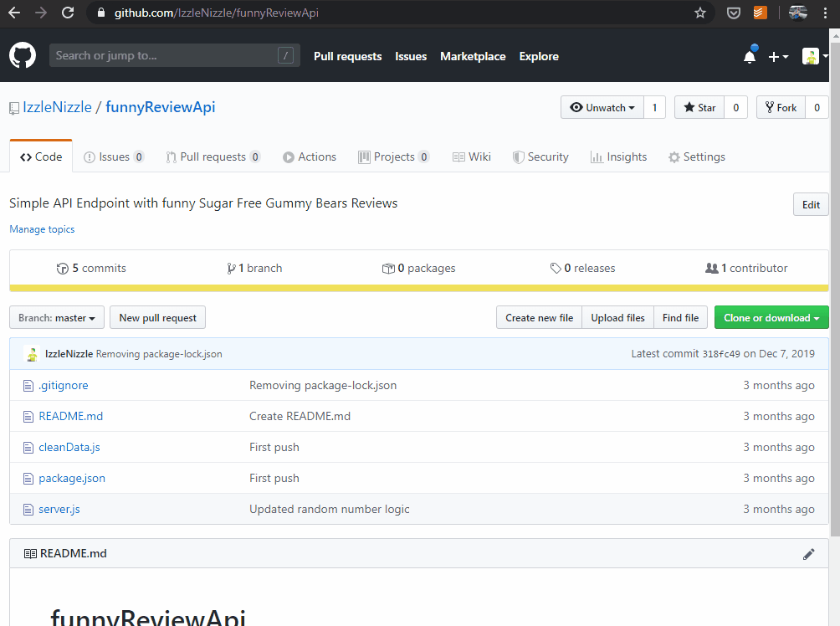The height and width of the screenshot is (626, 840).
Task: Open browser profile avatar in toolbar
Action: point(797,13)
